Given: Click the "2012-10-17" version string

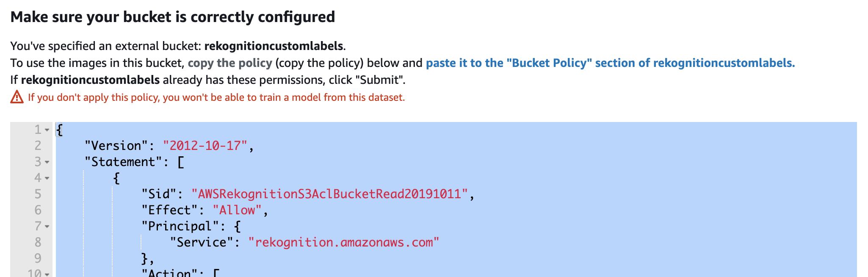Looking at the screenshot, I should tap(205, 146).
